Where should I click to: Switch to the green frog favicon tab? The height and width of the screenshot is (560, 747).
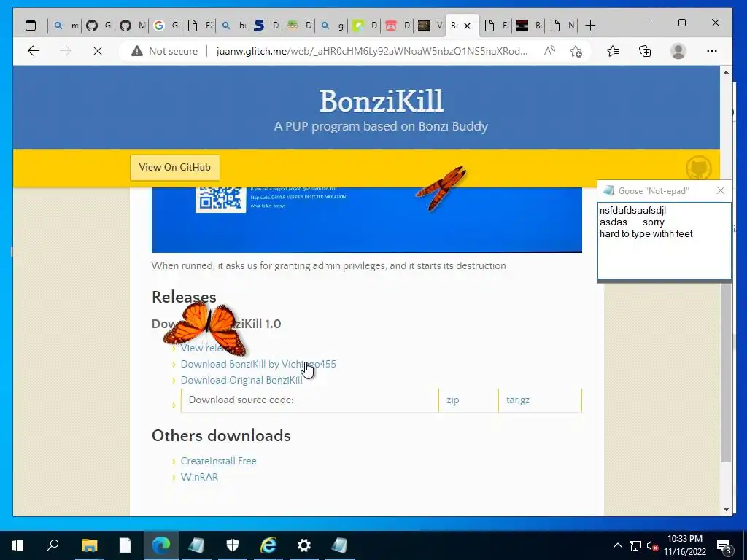coord(299,26)
